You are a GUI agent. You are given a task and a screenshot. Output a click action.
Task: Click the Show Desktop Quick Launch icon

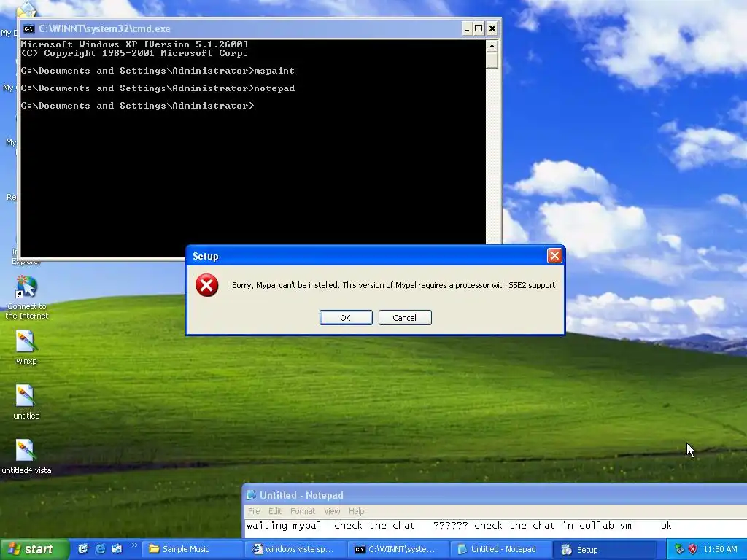(83, 549)
